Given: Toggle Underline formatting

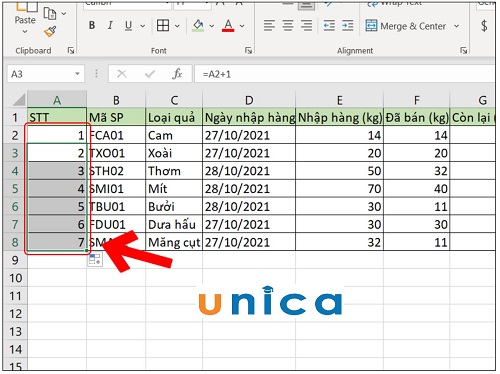Looking at the screenshot, I should click(128, 25).
